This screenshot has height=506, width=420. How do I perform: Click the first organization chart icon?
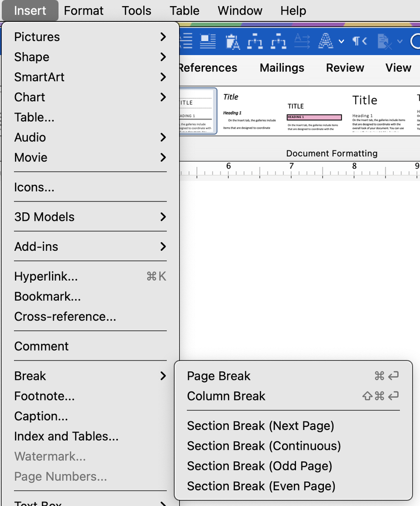click(x=255, y=41)
